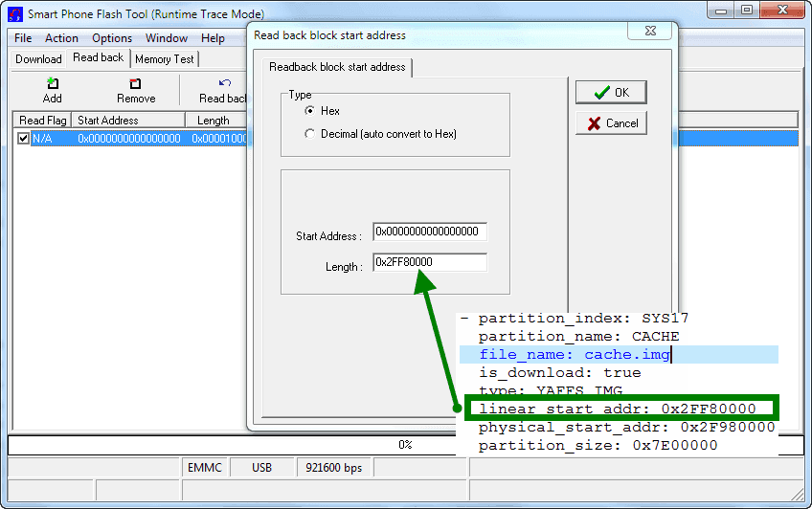Select Readback block start address tab

click(x=337, y=67)
